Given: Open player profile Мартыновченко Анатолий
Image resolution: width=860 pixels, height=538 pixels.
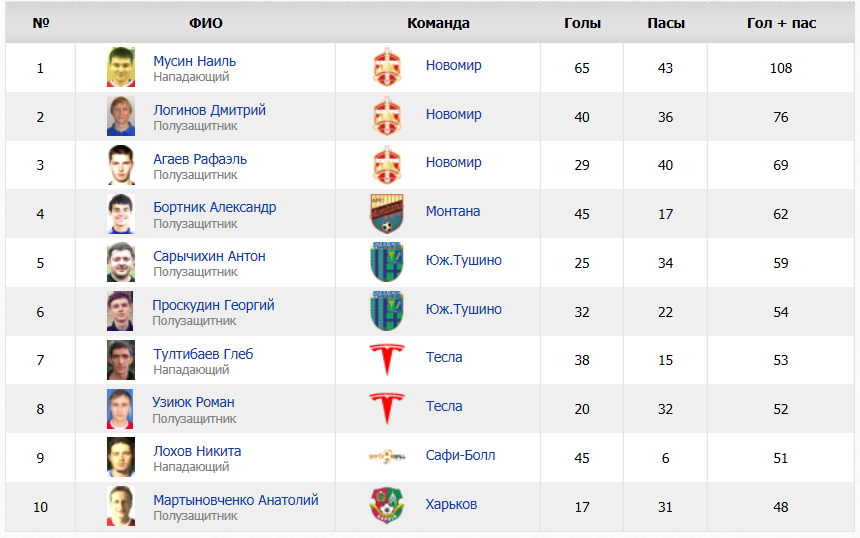Looking at the screenshot, I should point(236,500).
